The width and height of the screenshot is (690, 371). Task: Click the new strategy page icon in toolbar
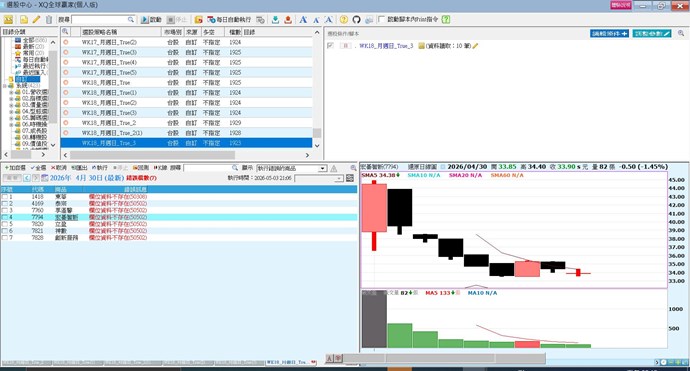coord(23,20)
